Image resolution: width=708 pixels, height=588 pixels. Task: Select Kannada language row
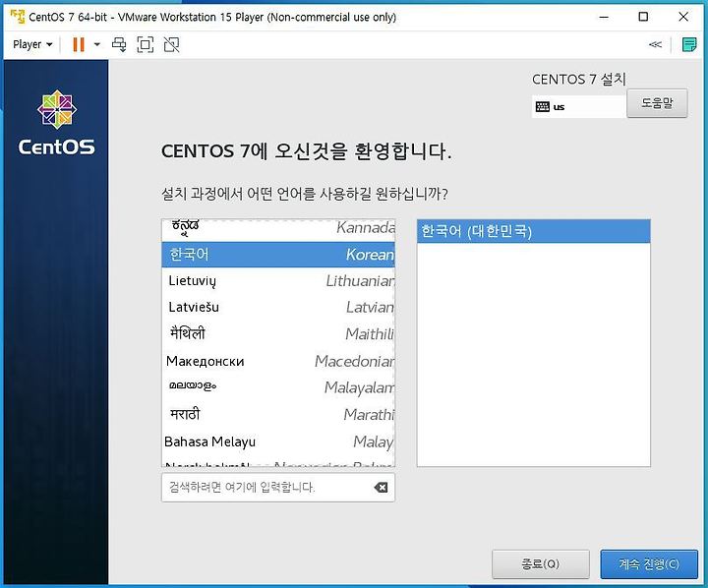tap(278, 228)
